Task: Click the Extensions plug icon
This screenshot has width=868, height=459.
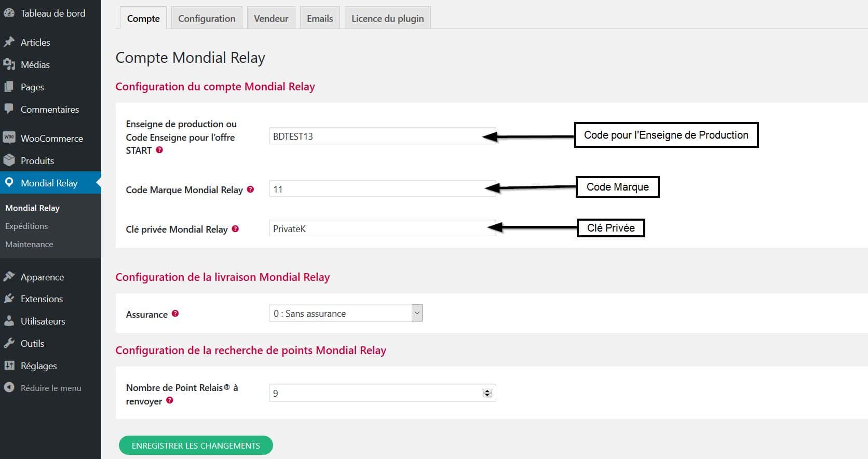Action: [x=9, y=299]
